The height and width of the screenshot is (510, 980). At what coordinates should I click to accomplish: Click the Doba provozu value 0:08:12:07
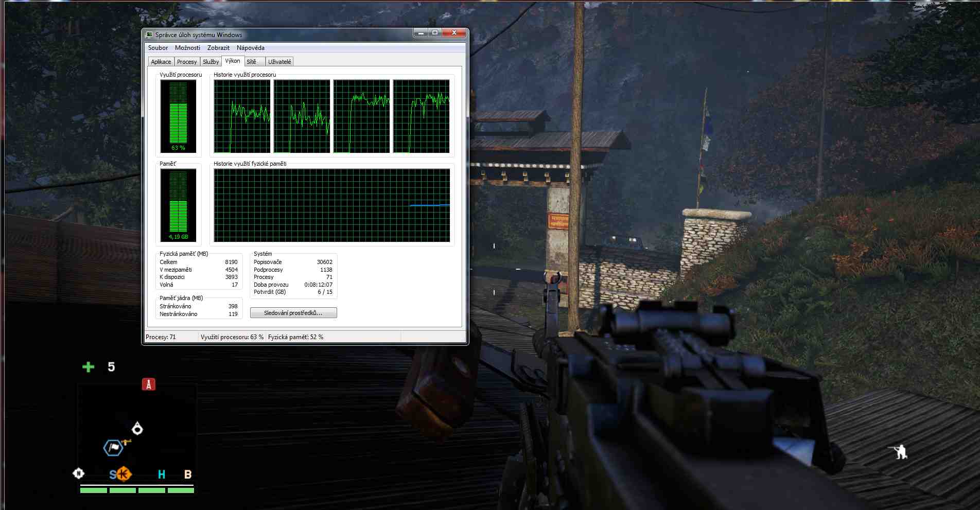318,285
